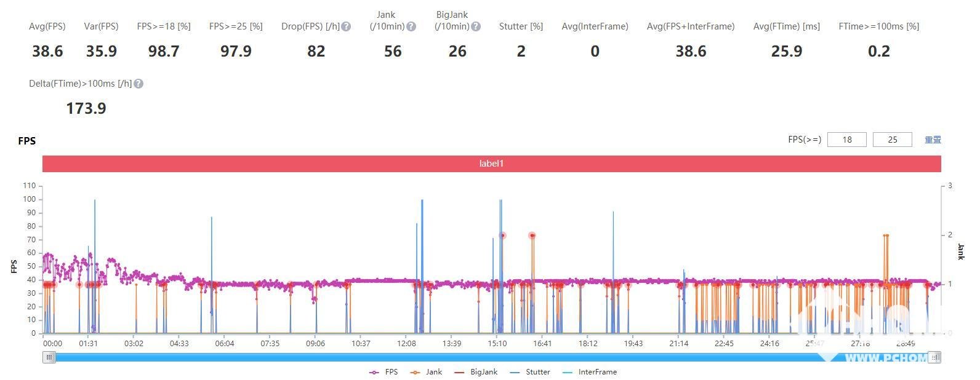Click the FPS threshold field showing 18
Screen dimensions: 980x380
[x=847, y=140]
